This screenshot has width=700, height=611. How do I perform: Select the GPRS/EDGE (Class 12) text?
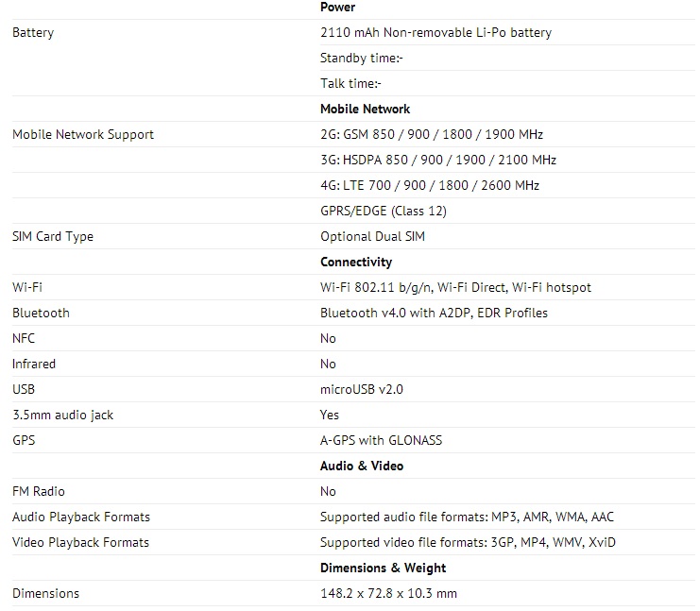[384, 212]
